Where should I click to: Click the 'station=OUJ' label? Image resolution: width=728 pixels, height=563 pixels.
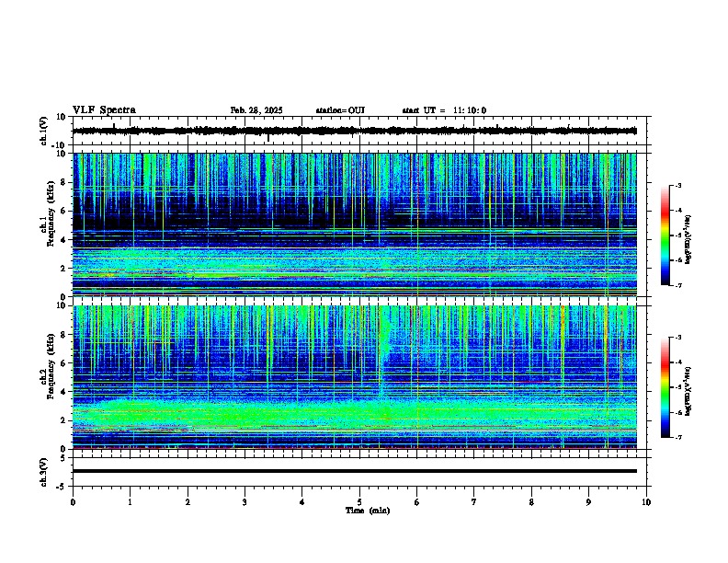(340, 110)
